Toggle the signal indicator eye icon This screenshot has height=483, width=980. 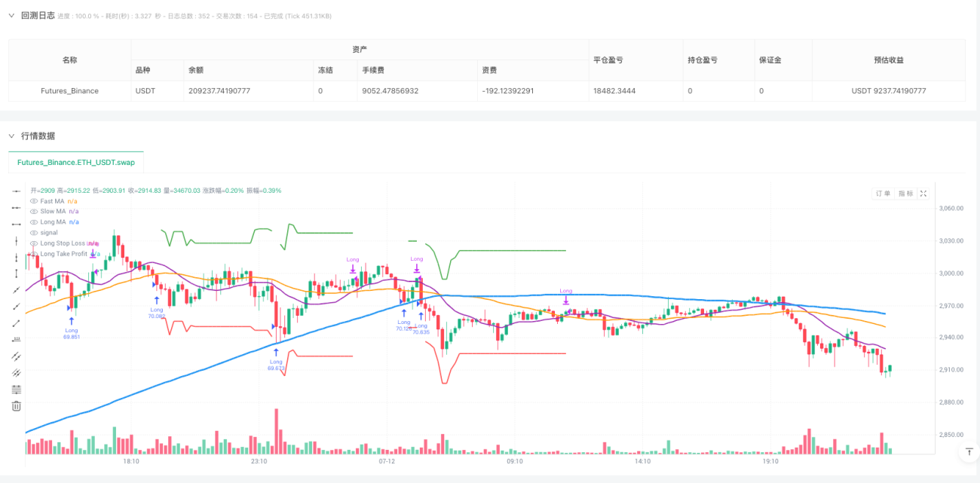pyautogui.click(x=33, y=233)
